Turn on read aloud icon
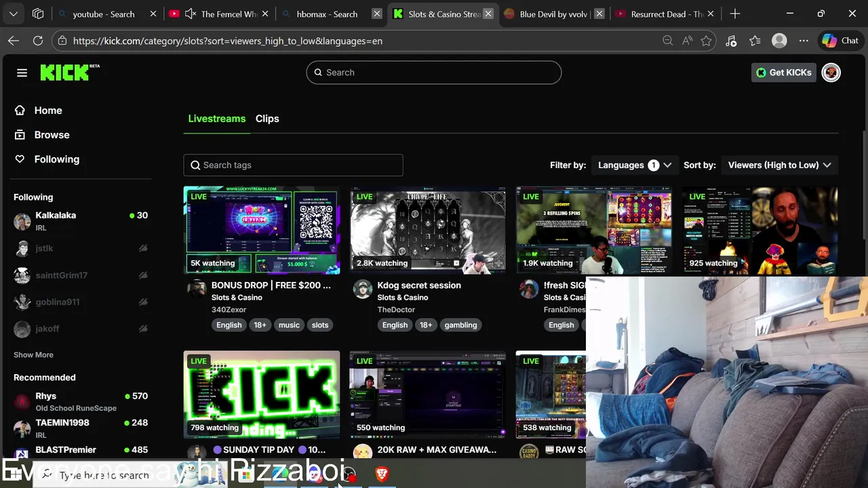The image size is (868, 488). tap(688, 41)
